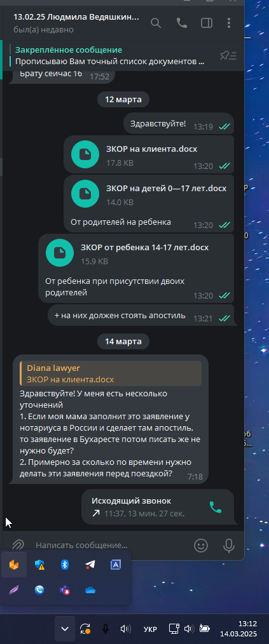
Task: Open the pinned message bar
Action: [x=110, y=56]
